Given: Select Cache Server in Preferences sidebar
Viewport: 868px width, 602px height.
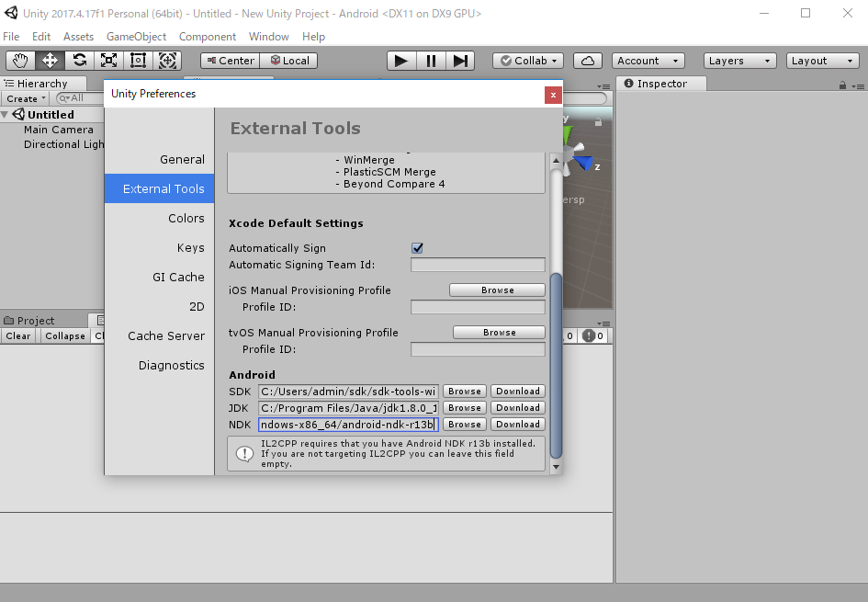Looking at the screenshot, I should 160,335.
